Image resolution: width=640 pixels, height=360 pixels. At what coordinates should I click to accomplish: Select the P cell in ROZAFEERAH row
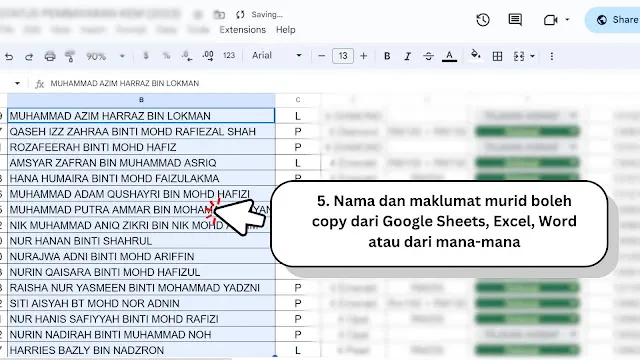pyautogui.click(x=298, y=147)
